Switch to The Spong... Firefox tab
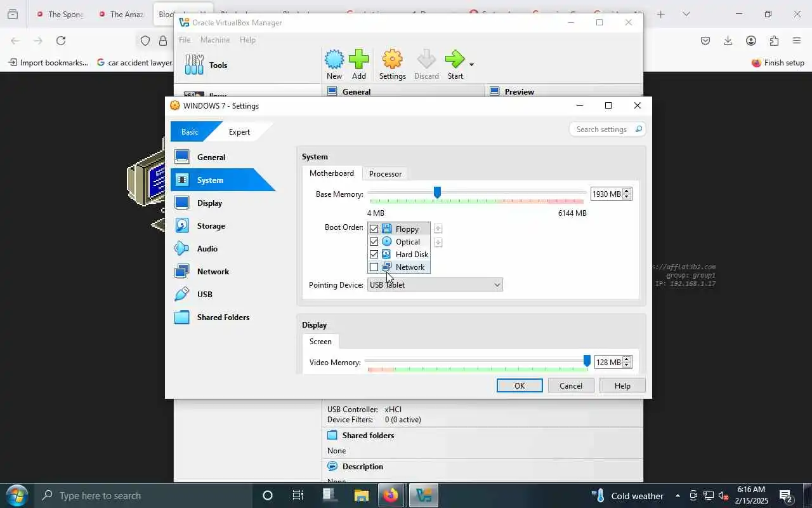Screen dimensions: 812x508 (x=60, y=14)
